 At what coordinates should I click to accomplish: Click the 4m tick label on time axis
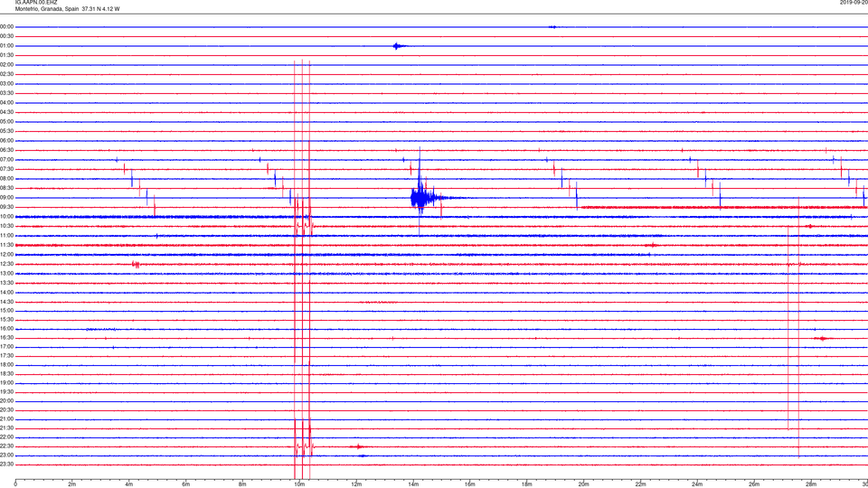[129, 484]
